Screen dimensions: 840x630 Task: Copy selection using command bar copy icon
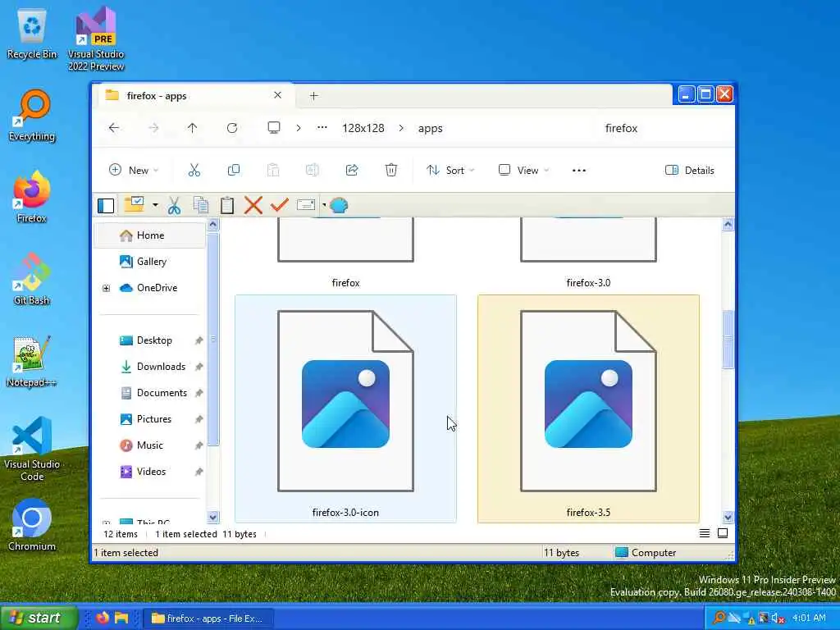click(x=234, y=171)
